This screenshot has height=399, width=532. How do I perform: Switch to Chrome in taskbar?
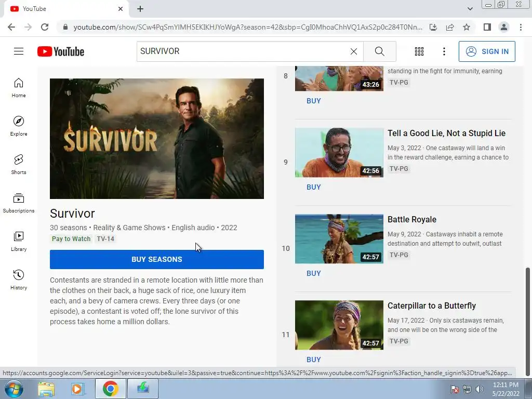110,389
